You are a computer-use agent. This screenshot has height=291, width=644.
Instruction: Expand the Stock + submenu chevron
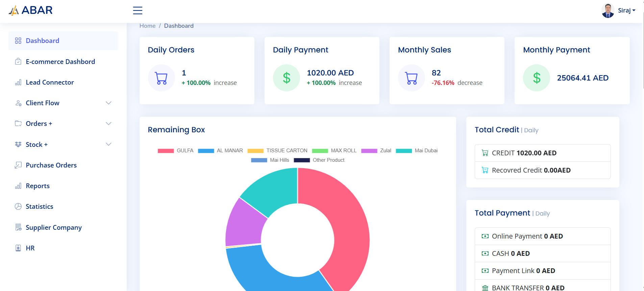[x=108, y=144]
